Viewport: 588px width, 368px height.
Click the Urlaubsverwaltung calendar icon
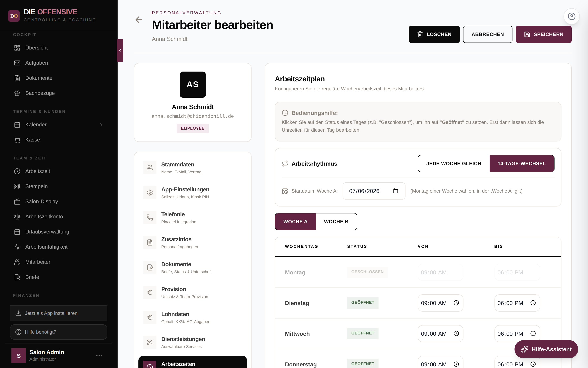pyautogui.click(x=17, y=231)
